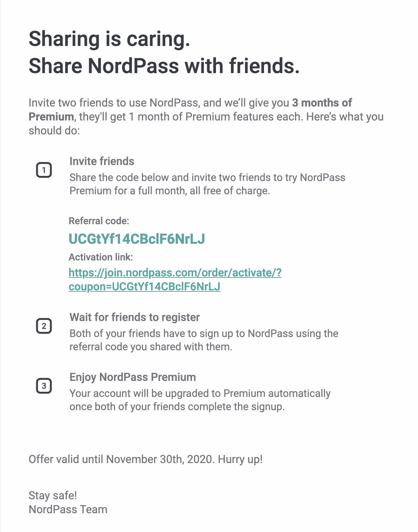
Task: Click the 'Invite friends' step title
Action: tap(102, 161)
